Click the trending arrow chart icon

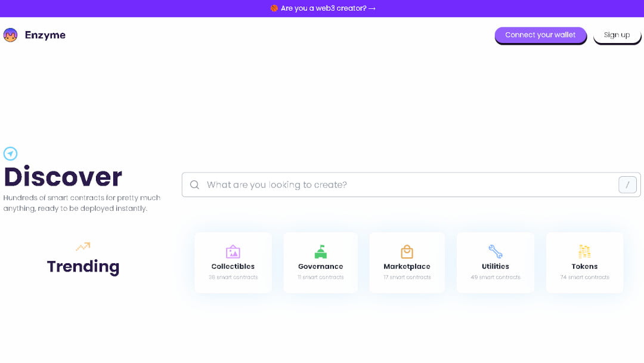83,246
